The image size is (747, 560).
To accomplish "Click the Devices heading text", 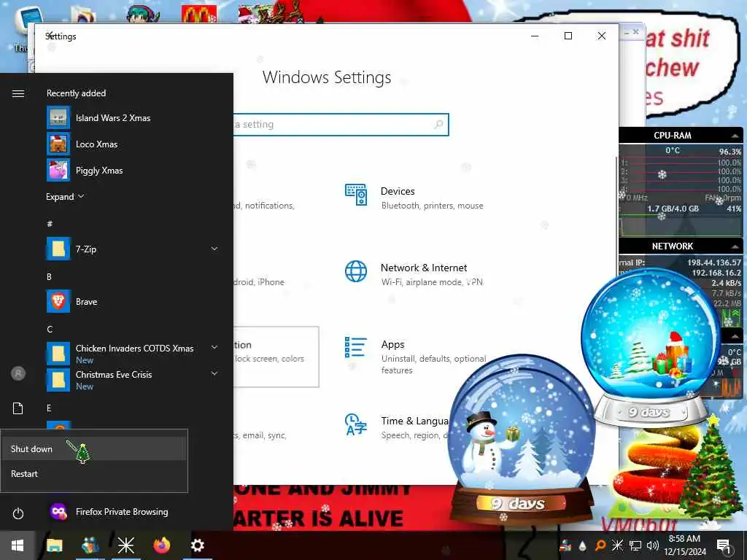I will 398,191.
